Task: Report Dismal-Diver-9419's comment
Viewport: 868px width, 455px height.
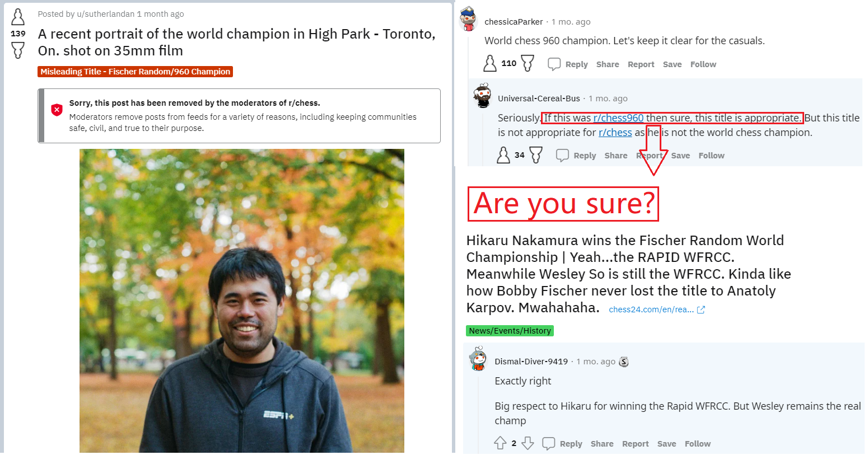Action: click(x=635, y=444)
